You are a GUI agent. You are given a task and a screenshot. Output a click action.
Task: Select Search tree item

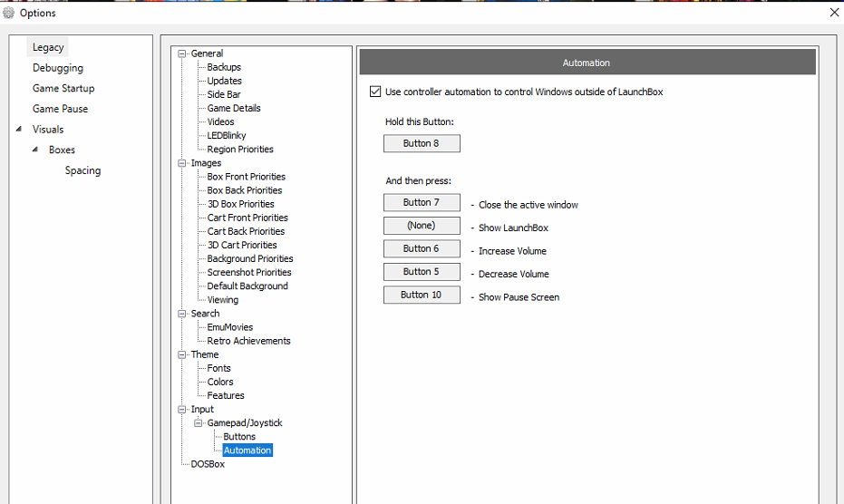[205, 314]
